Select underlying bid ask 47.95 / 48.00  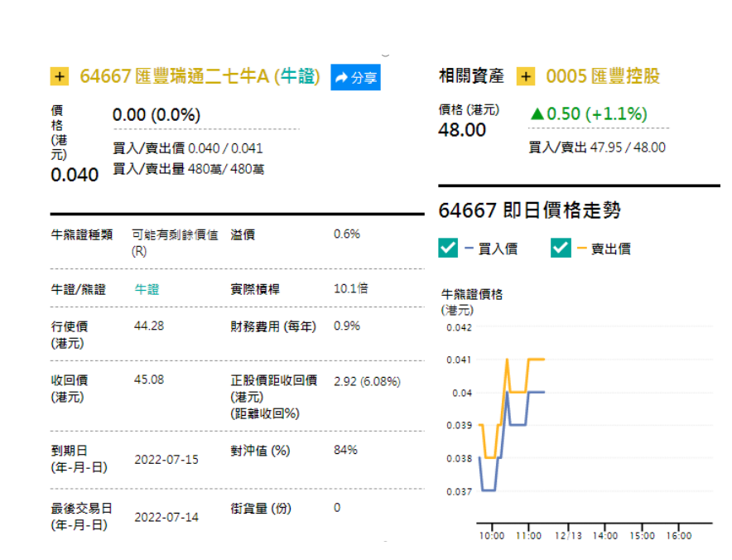628,147
